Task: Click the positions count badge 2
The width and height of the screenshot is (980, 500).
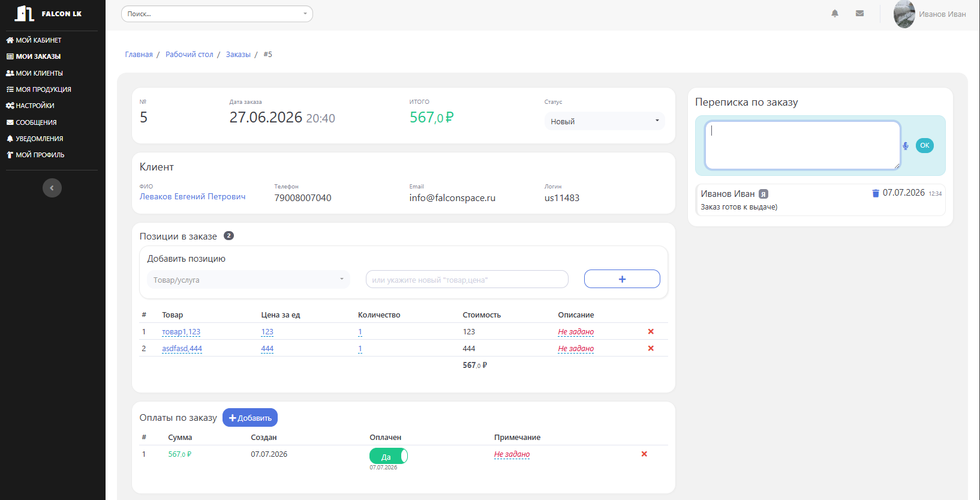Action: coord(229,236)
